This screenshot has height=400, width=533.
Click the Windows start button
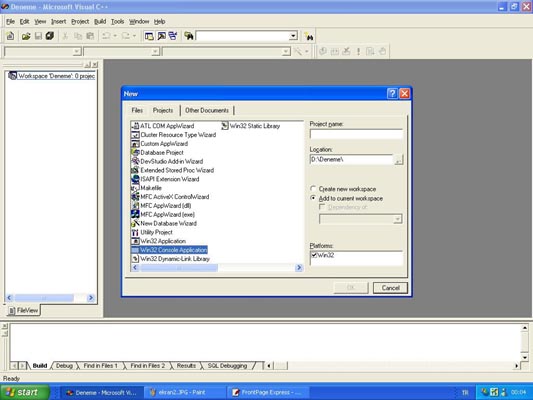coord(25,392)
